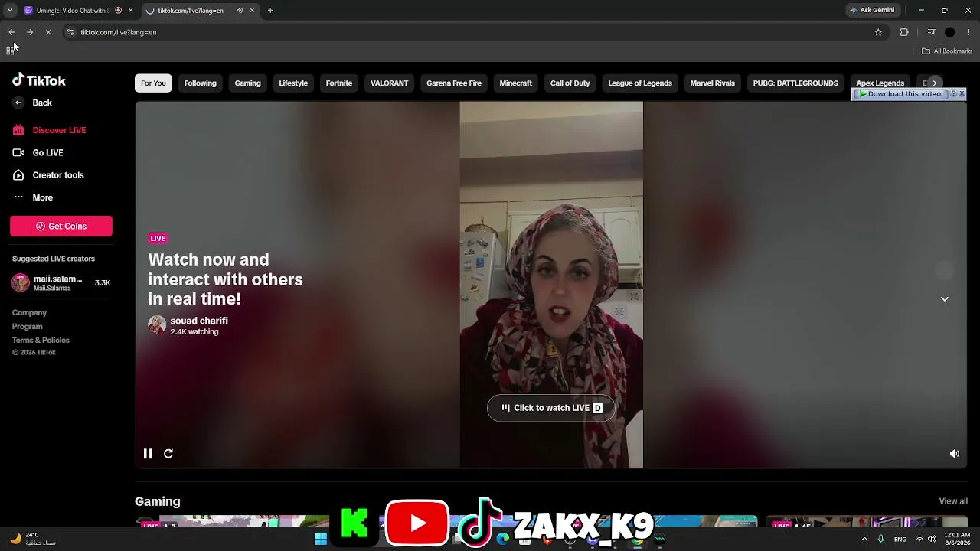This screenshot has height=551, width=980.
Task: Select the Apex Legends category
Action: tap(880, 83)
